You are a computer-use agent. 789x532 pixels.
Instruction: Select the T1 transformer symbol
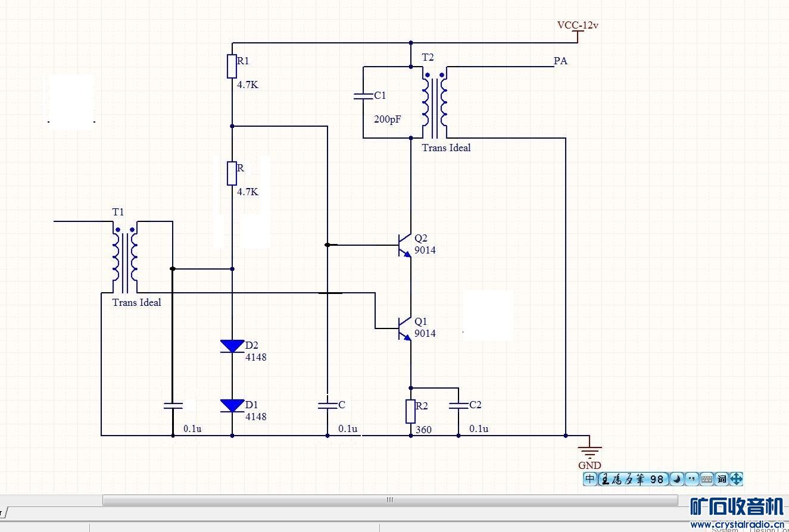pos(125,256)
